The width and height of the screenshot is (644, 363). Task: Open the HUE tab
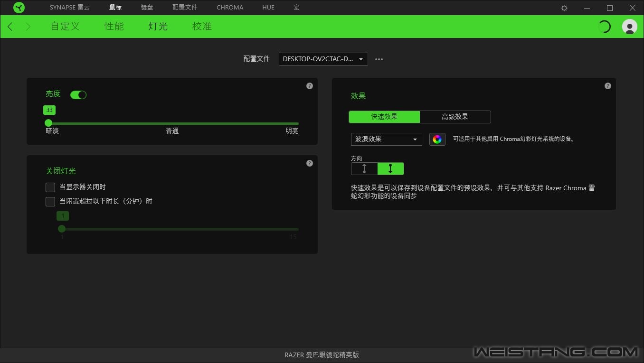(x=268, y=8)
